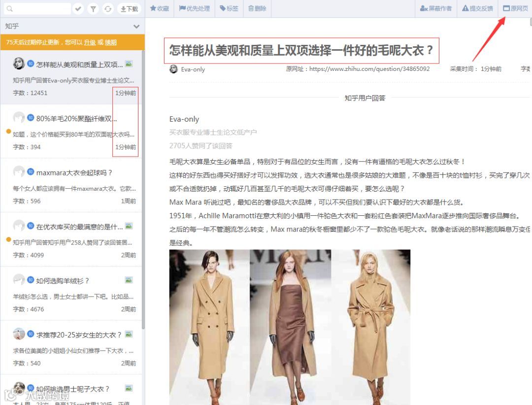
Task: Click the checkmark mark-all-read icon
Action: (78, 8)
